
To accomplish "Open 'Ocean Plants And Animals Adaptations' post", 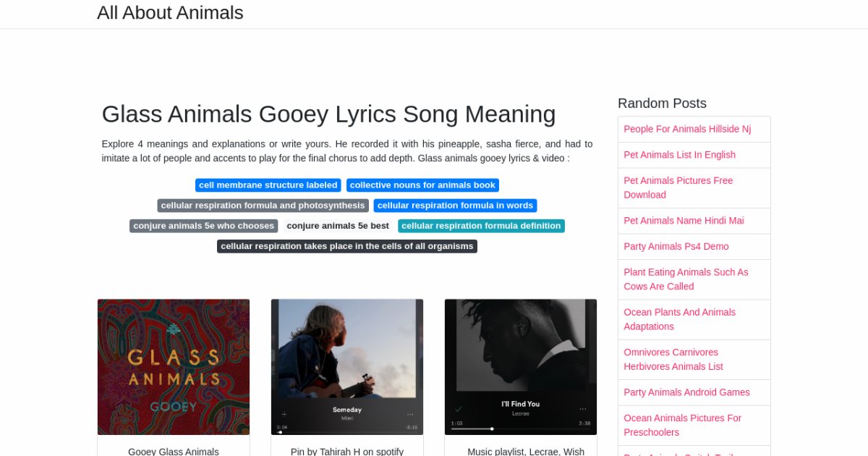I will (679, 319).
